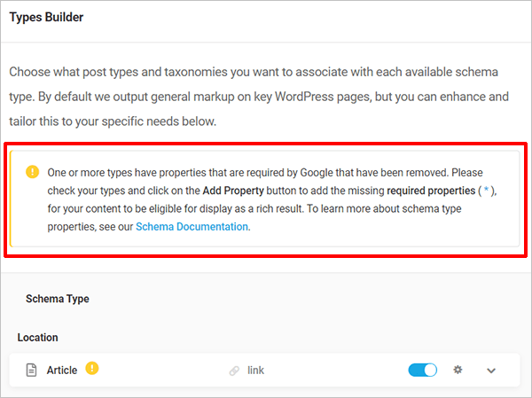Click the yellow warning icon in the notice
This screenshot has width=532, height=398.
pos(32,171)
